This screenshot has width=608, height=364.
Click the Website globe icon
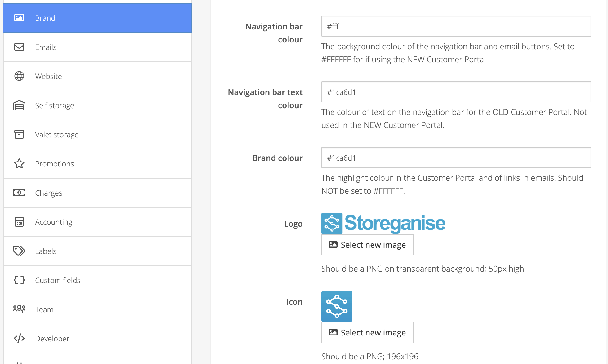click(19, 76)
